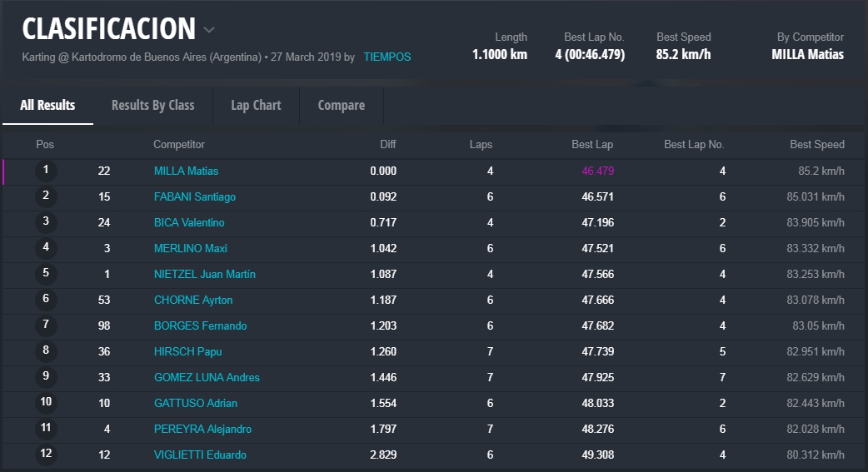Switch to the Lap Chart tab
The height and width of the screenshot is (472, 868).
[256, 105]
